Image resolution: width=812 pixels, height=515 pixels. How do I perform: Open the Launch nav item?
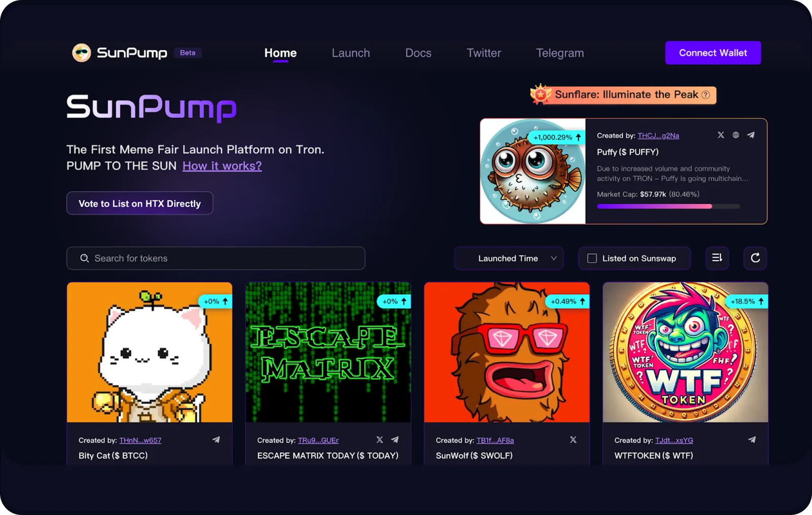coord(351,53)
